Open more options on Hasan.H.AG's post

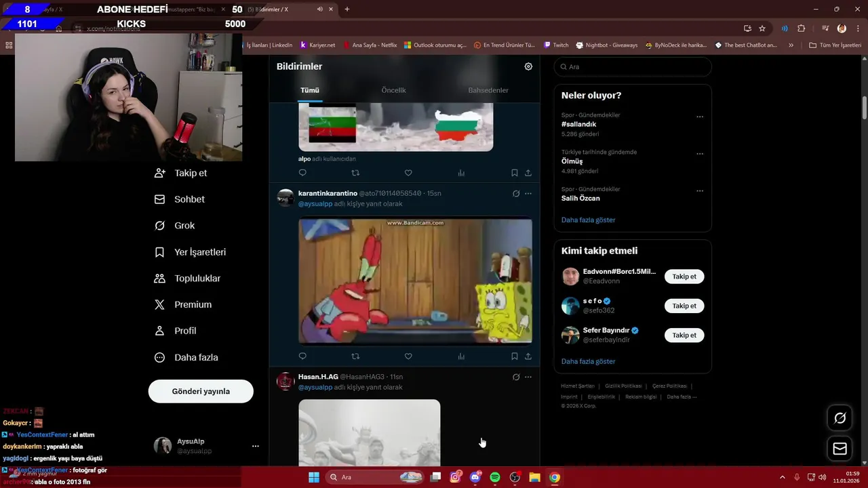point(528,377)
